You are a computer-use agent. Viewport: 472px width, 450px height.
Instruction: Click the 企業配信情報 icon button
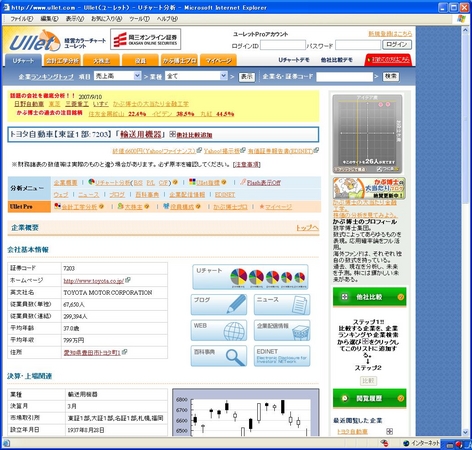click(282, 330)
